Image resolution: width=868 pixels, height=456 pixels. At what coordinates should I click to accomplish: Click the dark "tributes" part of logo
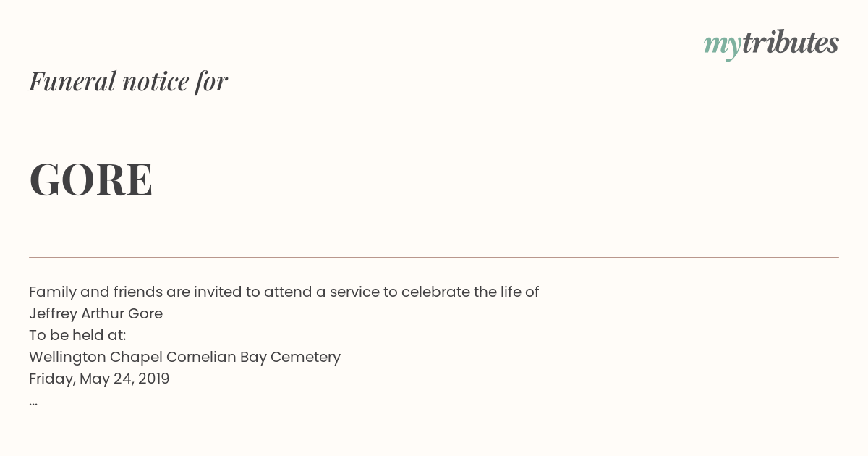pyautogui.click(x=791, y=43)
